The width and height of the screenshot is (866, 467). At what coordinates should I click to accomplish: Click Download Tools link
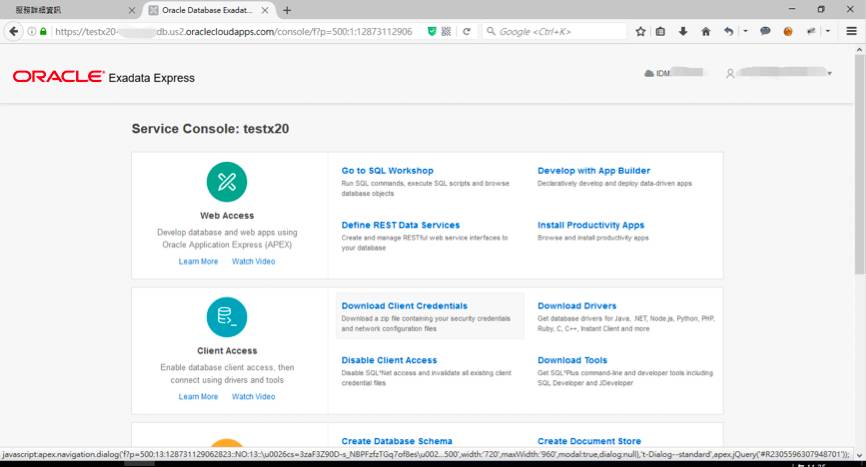pyautogui.click(x=572, y=360)
